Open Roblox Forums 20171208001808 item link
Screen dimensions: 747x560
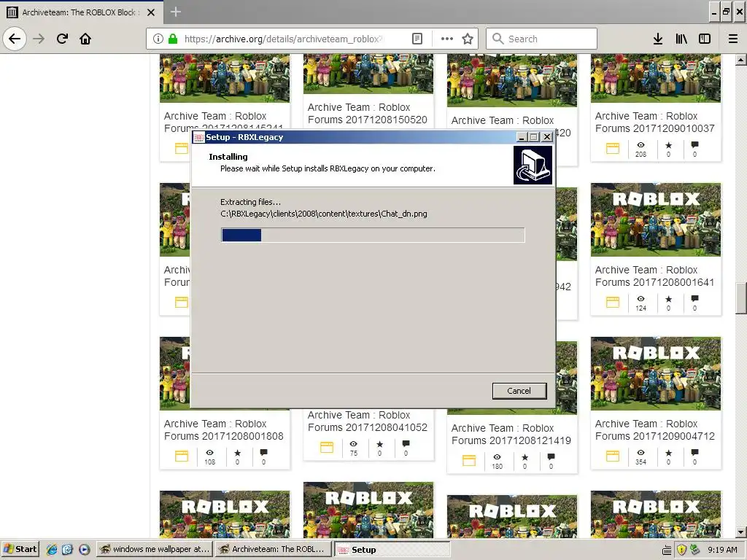coord(223,429)
